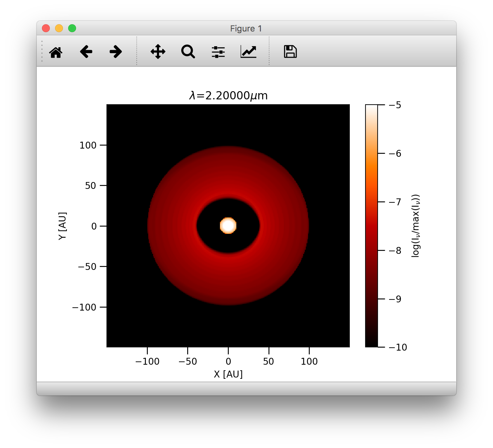Click the Y [AU] axis label

[x=63, y=226]
